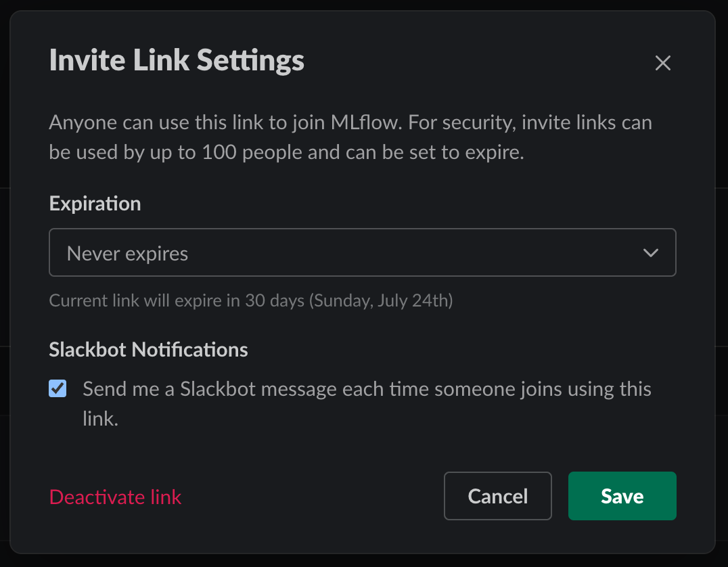
Task: Click the Invite Link Settings title
Action: [x=177, y=60]
